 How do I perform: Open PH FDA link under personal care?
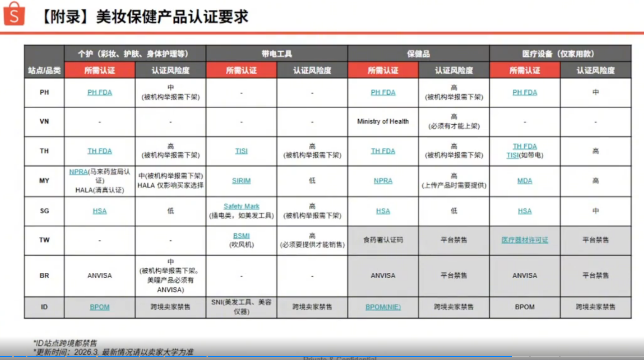coord(99,92)
